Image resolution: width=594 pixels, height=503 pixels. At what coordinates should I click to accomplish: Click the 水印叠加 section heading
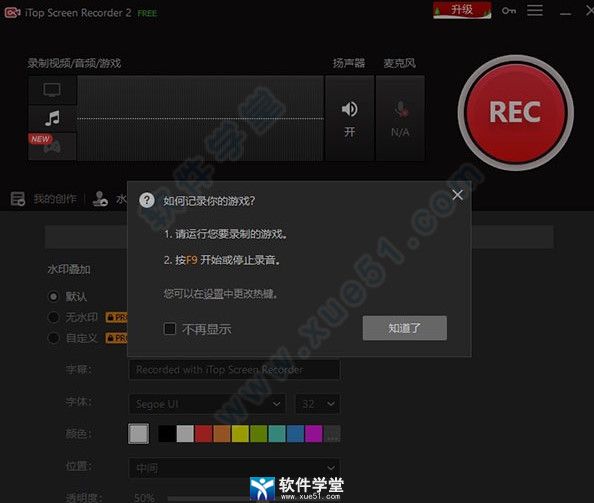coord(69,269)
